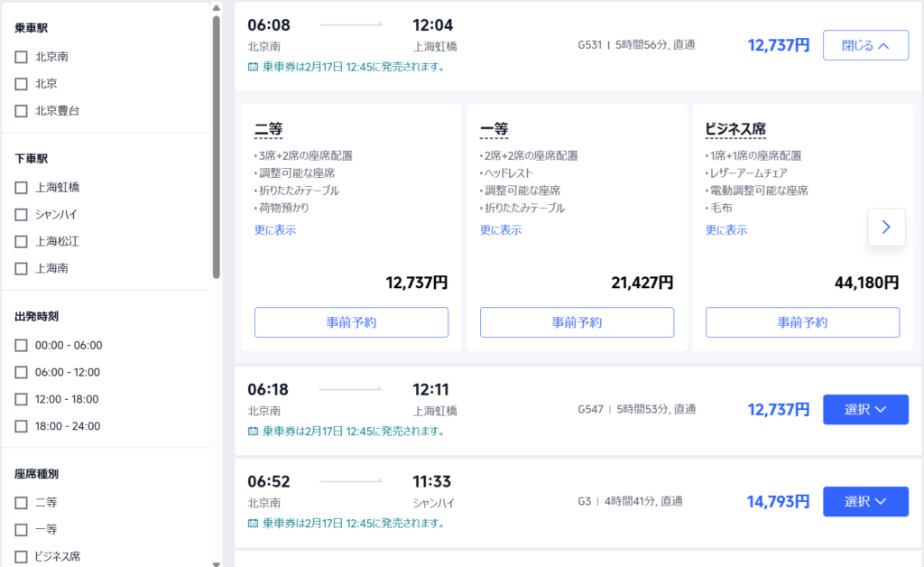Click the sidebar vertical scrollbar thumb
The height and width of the screenshot is (567, 924).
(x=216, y=144)
